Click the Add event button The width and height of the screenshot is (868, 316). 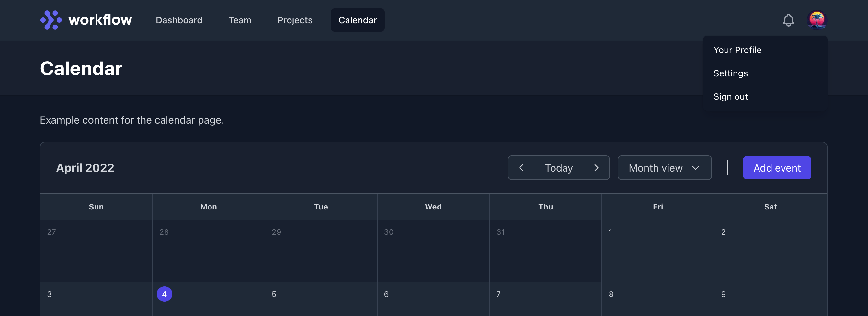[777, 168]
